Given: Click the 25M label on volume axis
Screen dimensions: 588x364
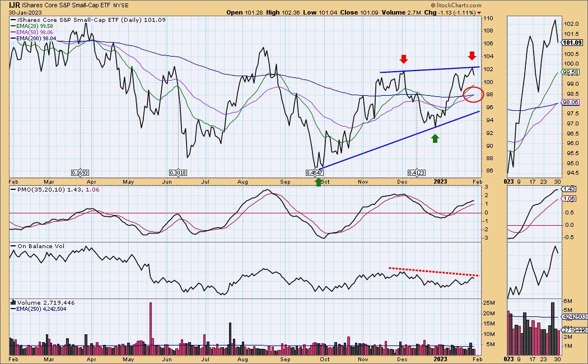Looking at the screenshot, I should [x=489, y=303].
